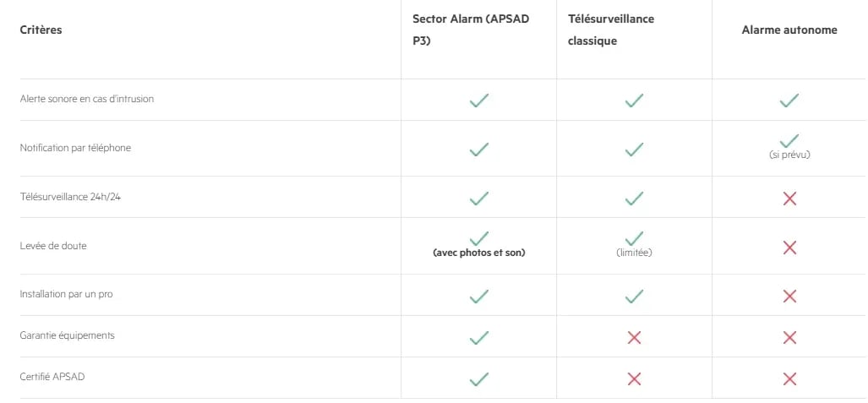Click Sector Alarm checkmark for Certifié APSAD
Image resolution: width=868 pixels, height=403 pixels.
479,378
